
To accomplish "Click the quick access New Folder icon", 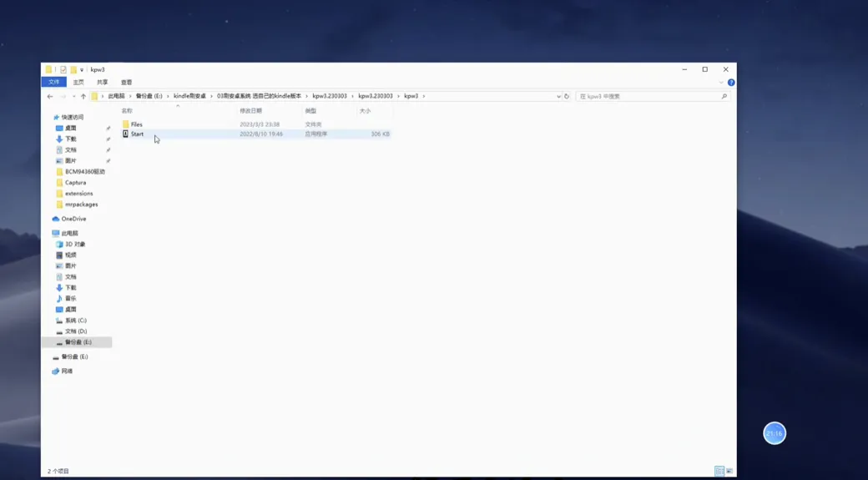I will click(x=73, y=70).
